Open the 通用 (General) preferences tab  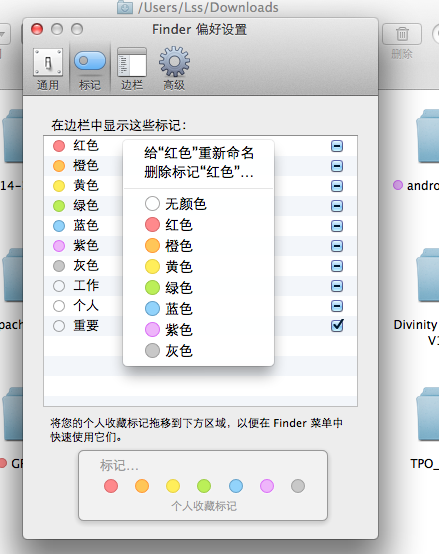(48, 69)
